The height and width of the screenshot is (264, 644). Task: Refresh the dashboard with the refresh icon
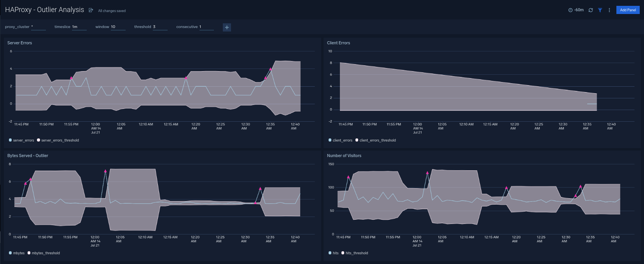pos(590,10)
